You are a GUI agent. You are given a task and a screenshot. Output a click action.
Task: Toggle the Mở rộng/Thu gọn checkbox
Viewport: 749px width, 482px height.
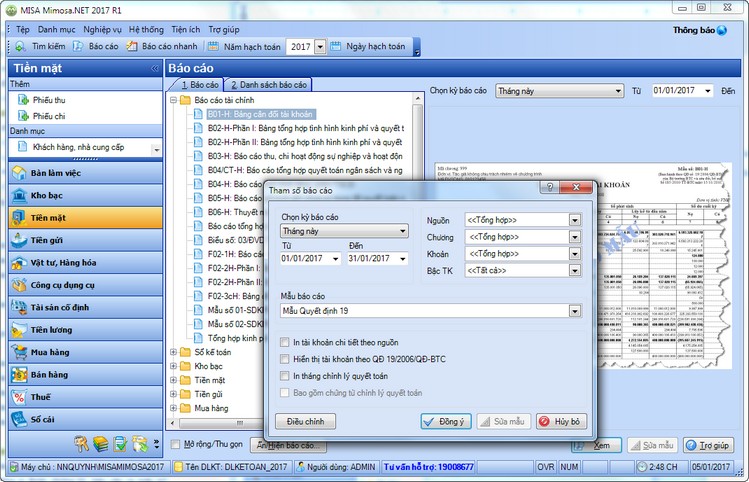click(x=175, y=444)
